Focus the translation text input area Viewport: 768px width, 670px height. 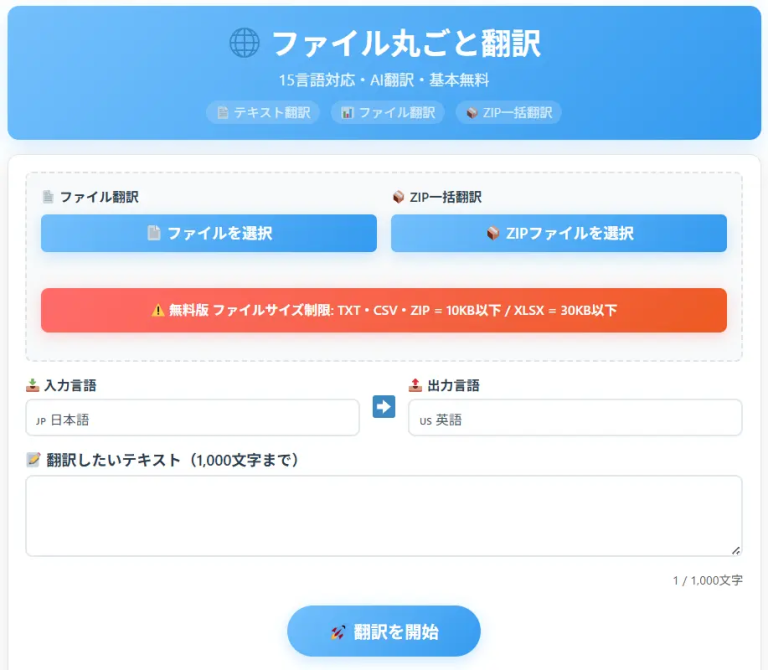click(384, 515)
